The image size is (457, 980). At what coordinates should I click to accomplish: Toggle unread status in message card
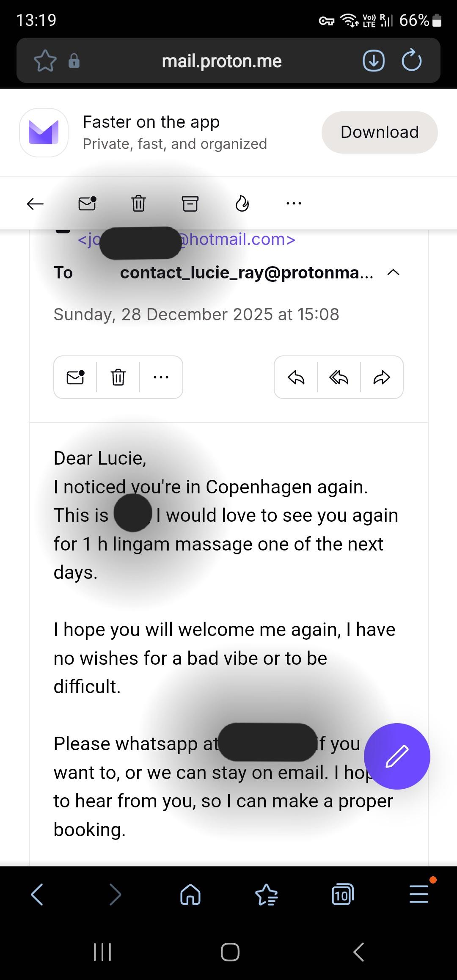click(x=75, y=377)
